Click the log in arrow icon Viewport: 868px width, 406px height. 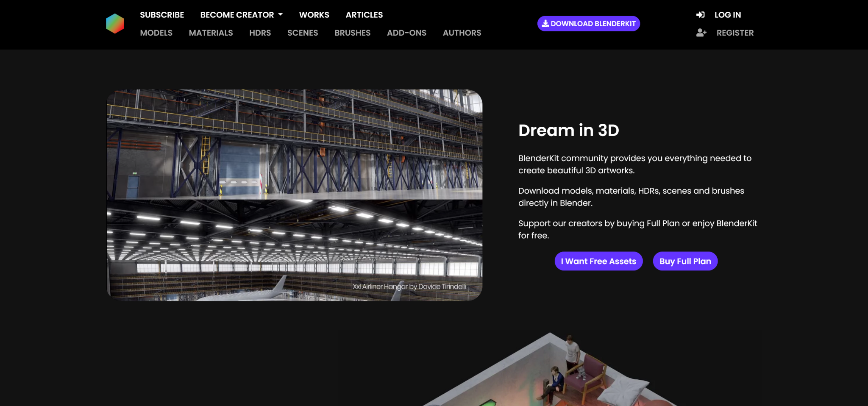(x=701, y=15)
